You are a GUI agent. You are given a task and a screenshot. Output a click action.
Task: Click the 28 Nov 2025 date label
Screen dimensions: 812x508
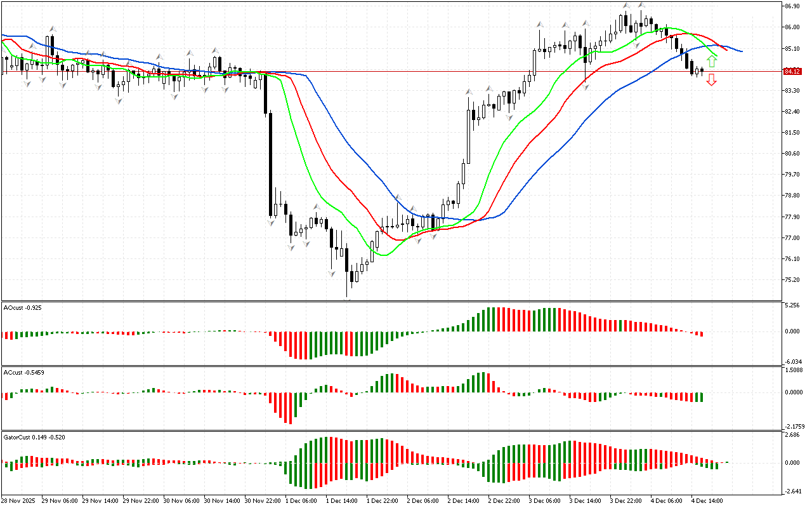[19, 500]
